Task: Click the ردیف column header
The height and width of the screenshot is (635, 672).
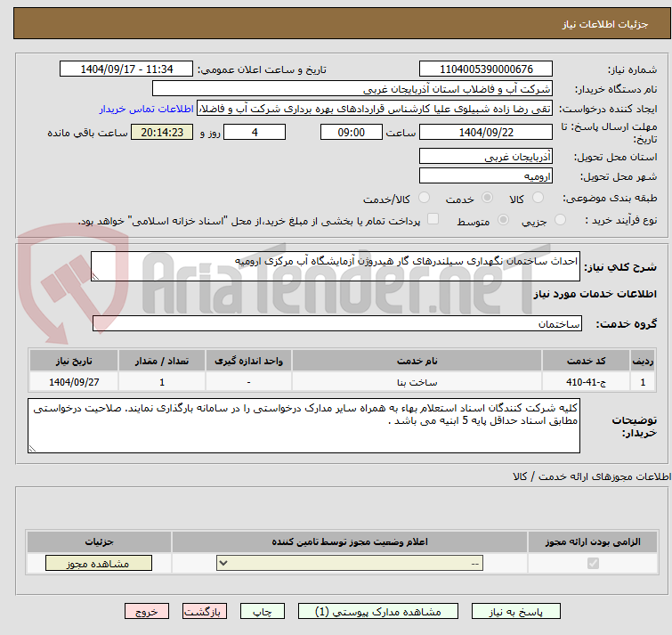Action: tap(643, 361)
